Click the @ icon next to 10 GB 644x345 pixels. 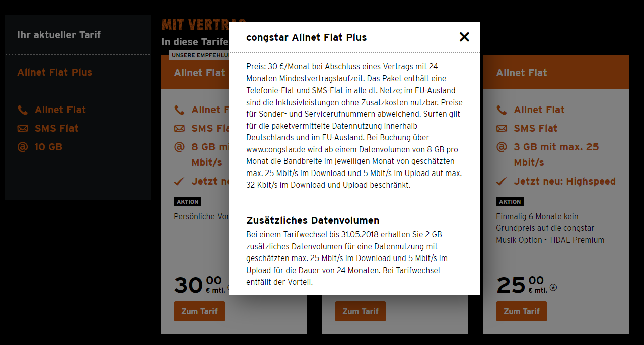(23, 147)
